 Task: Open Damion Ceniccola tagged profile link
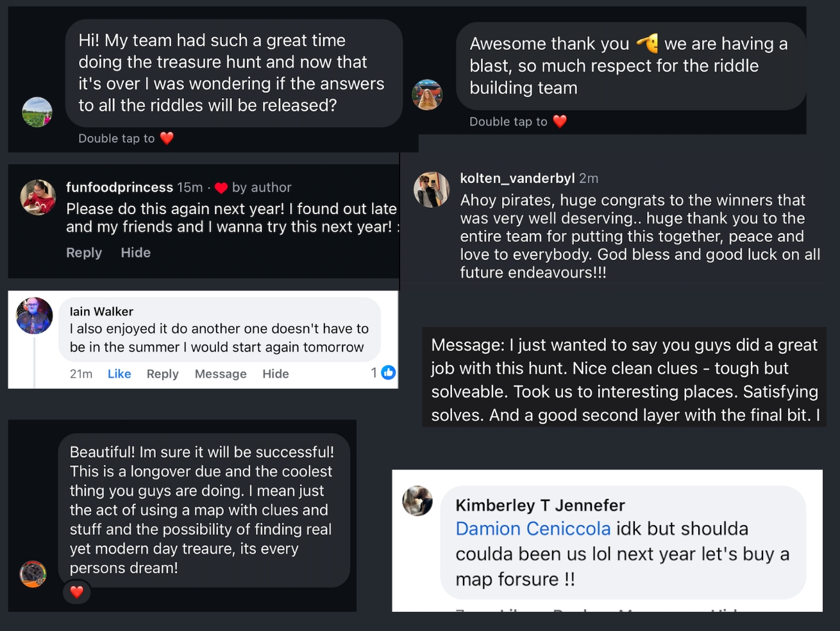pyautogui.click(x=533, y=528)
